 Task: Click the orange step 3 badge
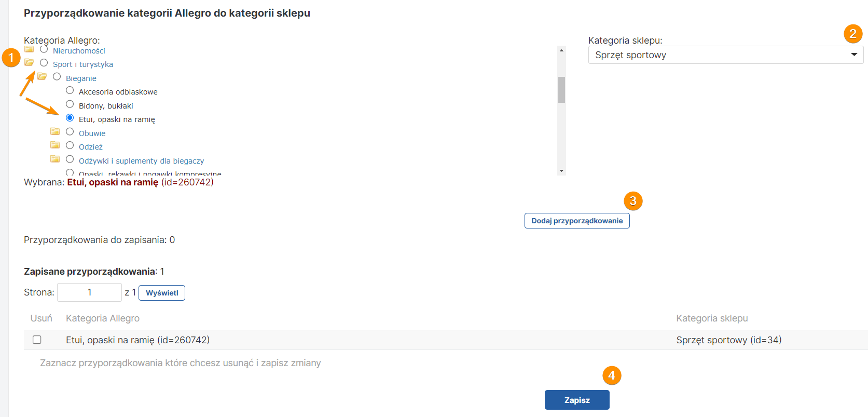click(632, 201)
